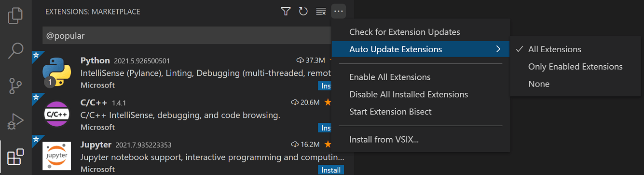Refresh the extensions list

(303, 11)
